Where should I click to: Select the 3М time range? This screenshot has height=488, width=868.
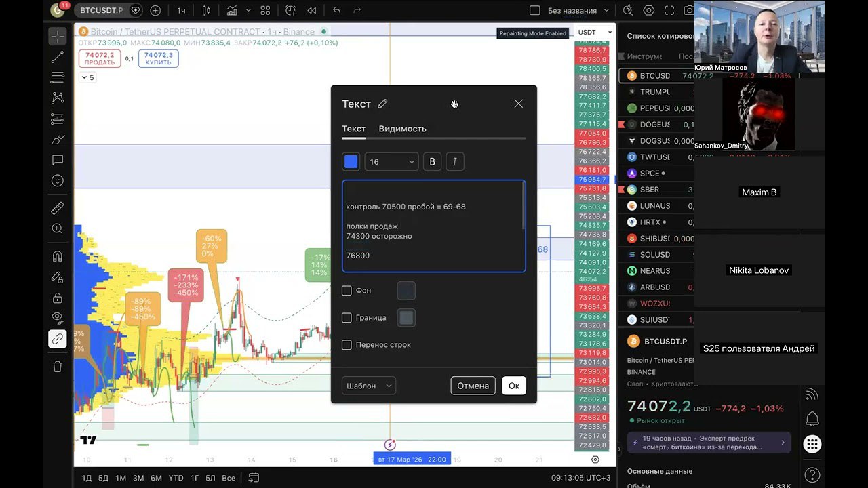click(x=138, y=478)
